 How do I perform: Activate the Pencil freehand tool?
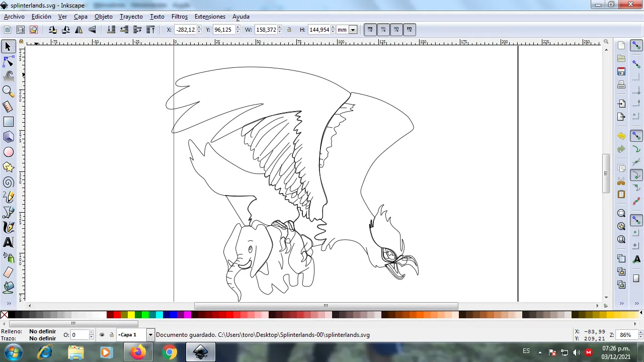[x=8, y=197]
